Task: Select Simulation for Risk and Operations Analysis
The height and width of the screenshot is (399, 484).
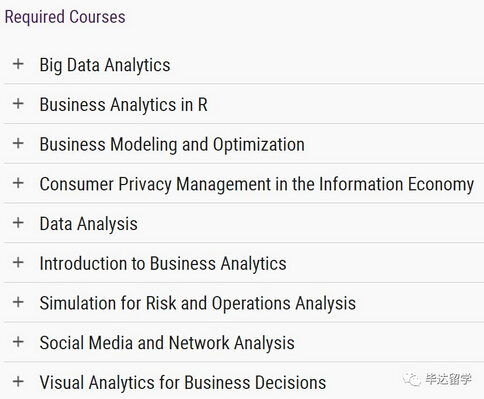Action: (x=198, y=303)
